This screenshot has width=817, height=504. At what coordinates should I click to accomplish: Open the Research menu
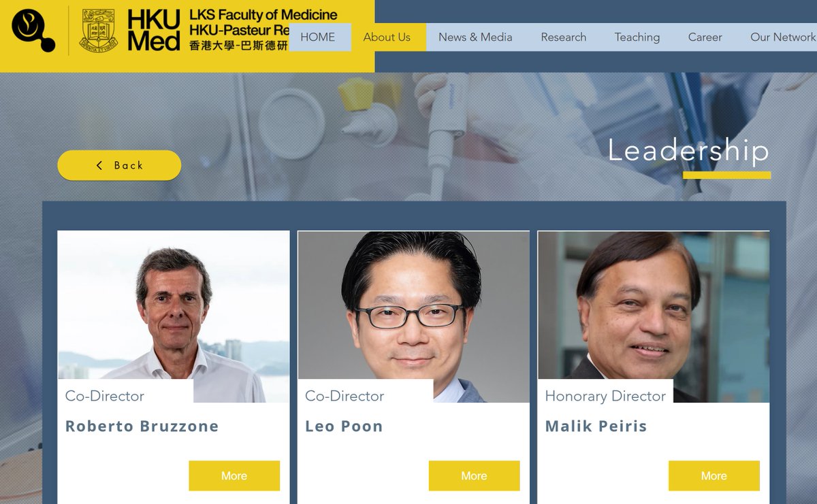564,37
